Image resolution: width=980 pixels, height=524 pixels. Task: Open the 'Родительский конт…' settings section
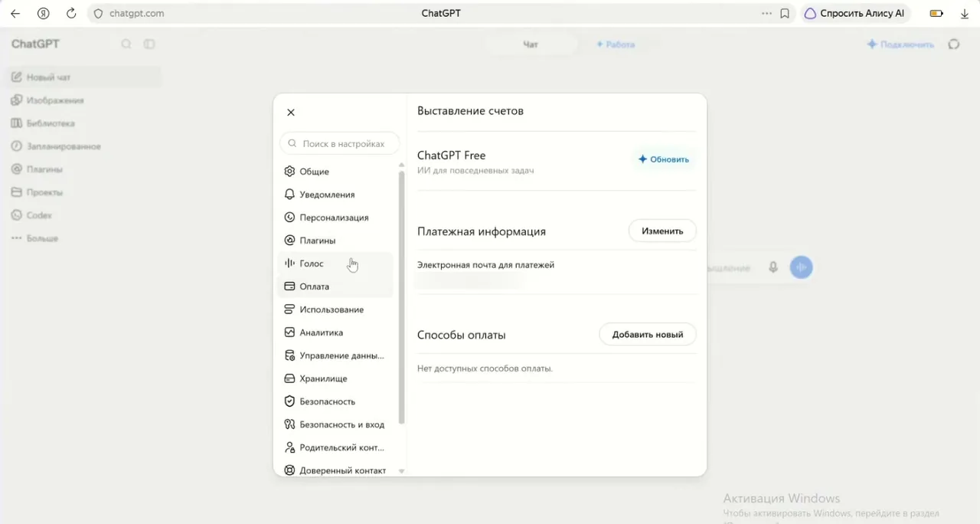pos(335,447)
